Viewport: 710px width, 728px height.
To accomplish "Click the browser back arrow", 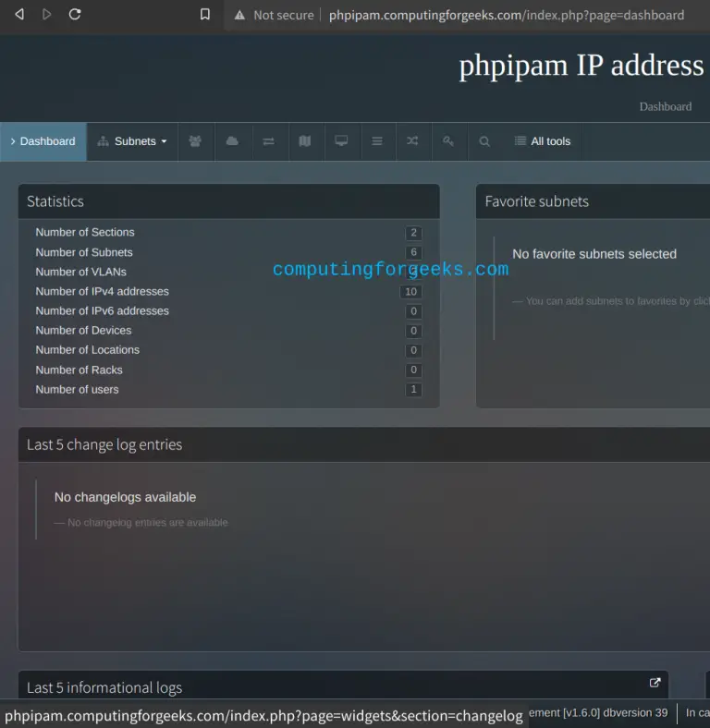I will pyautogui.click(x=19, y=15).
